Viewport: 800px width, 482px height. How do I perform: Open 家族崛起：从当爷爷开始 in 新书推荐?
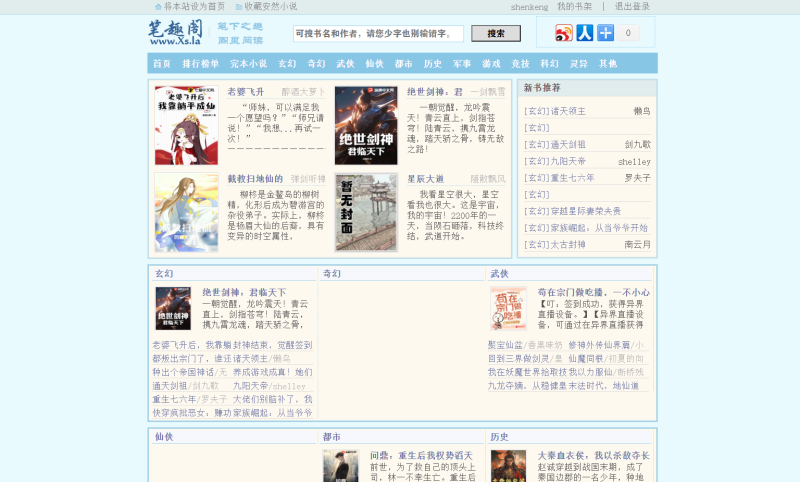point(599,228)
